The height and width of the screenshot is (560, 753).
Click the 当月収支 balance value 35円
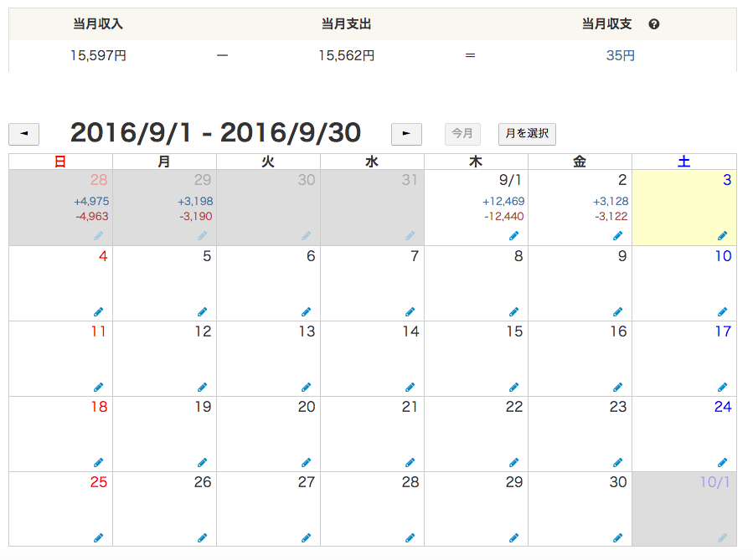(x=620, y=55)
